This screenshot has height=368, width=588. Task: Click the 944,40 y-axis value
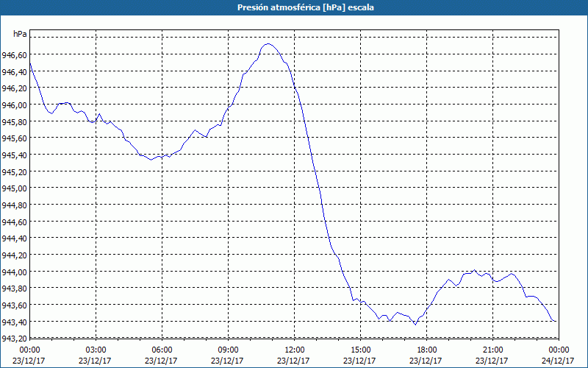[14, 238]
